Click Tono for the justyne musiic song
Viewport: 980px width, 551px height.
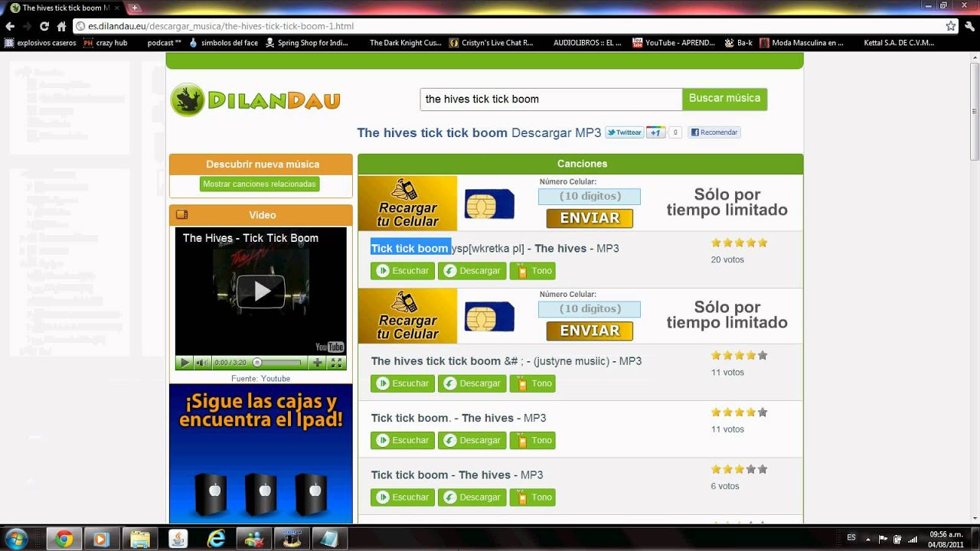[532, 383]
